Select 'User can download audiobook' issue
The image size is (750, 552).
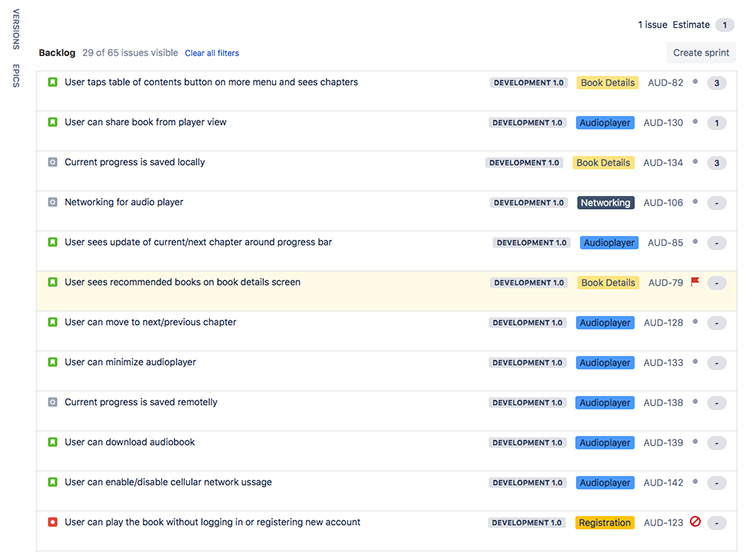(x=386, y=451)
